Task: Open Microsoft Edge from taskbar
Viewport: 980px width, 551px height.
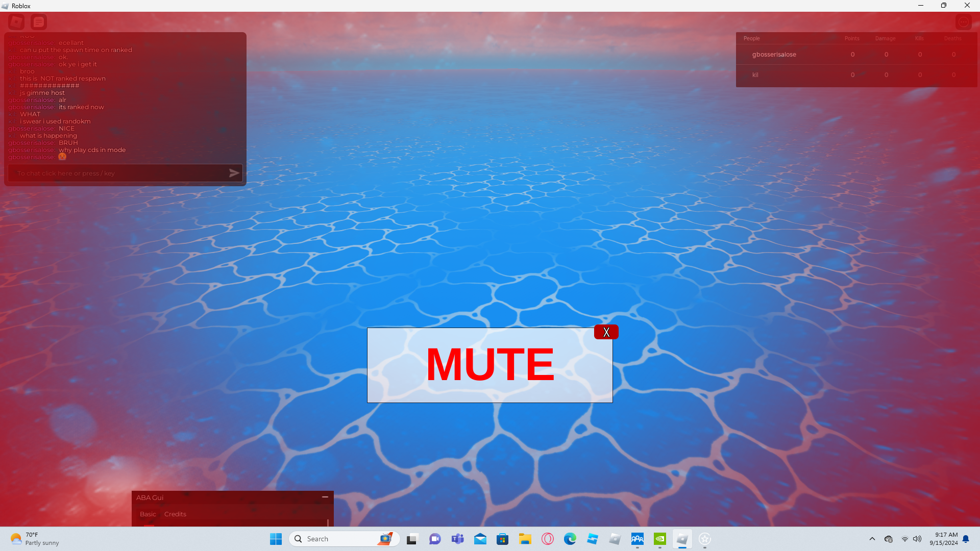Action: pyautogui.click(x=570, y=539)
